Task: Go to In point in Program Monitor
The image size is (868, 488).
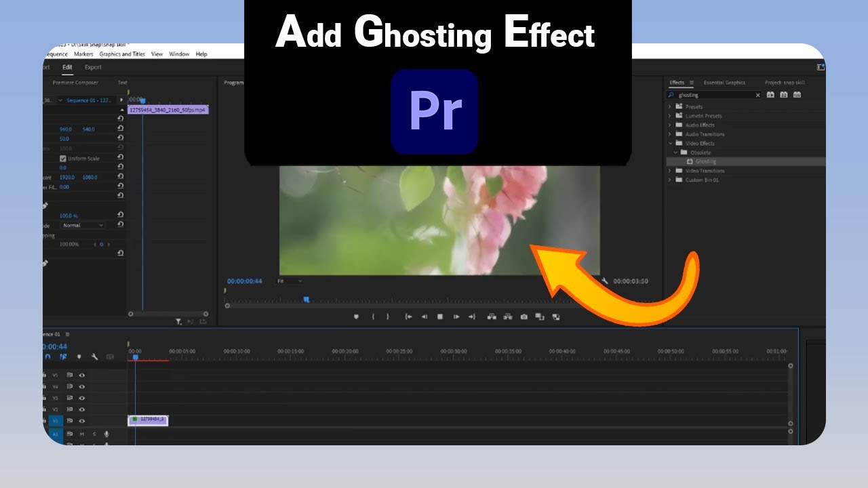Action: click(408, 317)
